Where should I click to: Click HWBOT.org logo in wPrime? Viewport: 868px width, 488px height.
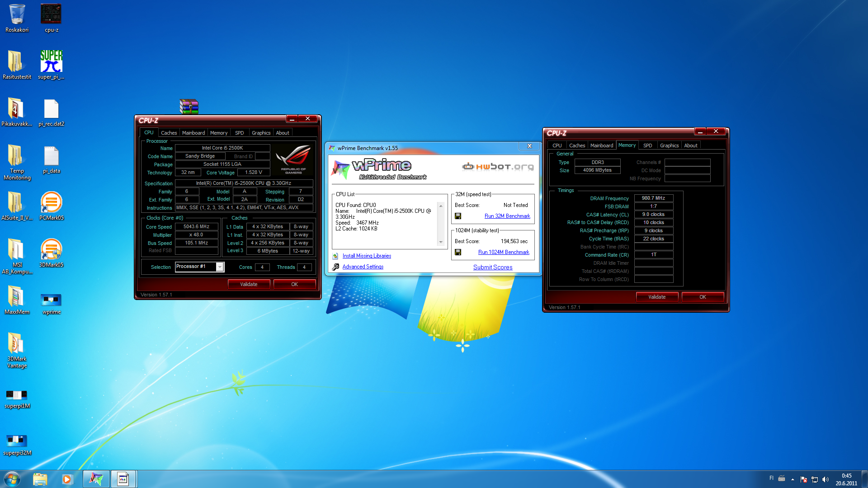coord(498,166)
